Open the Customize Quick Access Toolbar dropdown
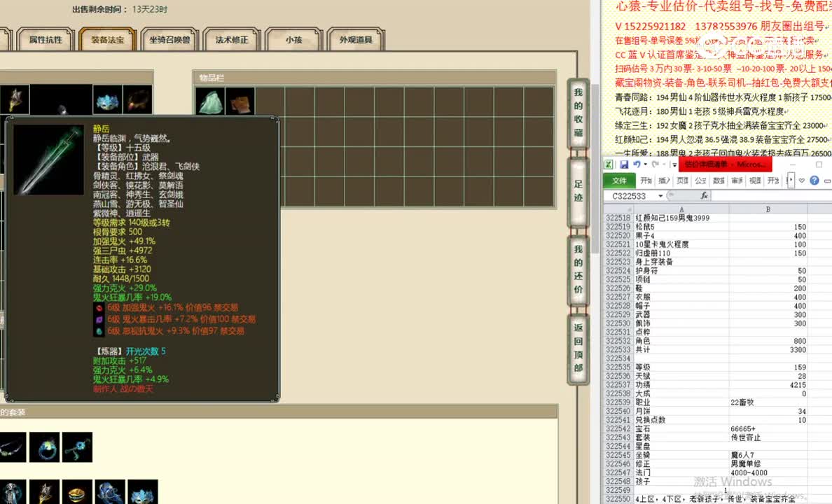This screenshot has width=832, height=504. (674, 164)
